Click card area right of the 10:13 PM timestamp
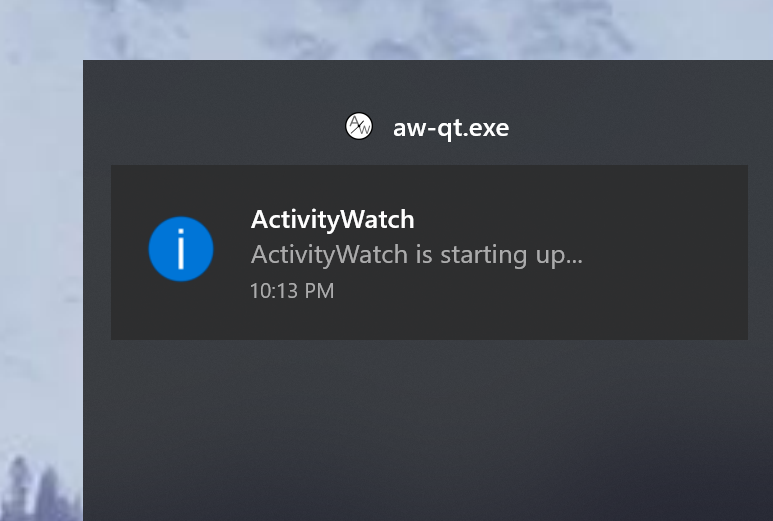 [x=493, y=291]
